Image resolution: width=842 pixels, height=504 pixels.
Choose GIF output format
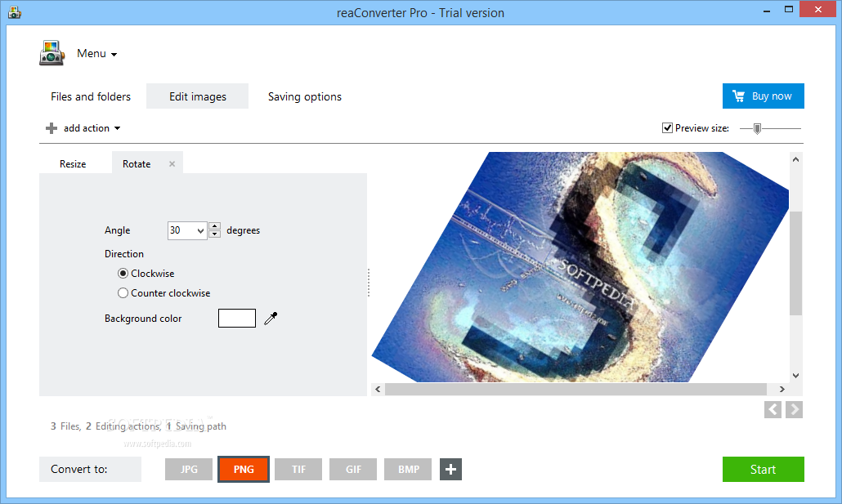tap(353, 469)
